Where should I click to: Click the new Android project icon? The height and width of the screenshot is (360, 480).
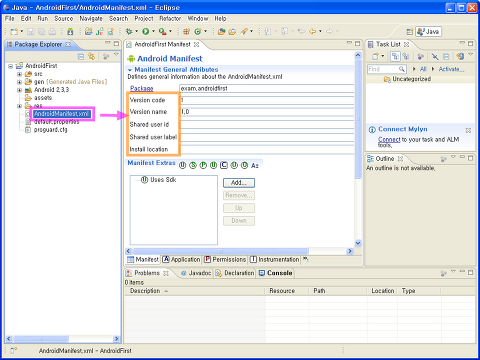[88, 32]
